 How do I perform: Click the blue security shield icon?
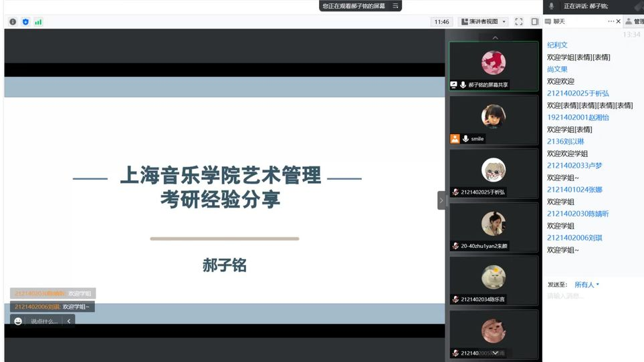25,22
